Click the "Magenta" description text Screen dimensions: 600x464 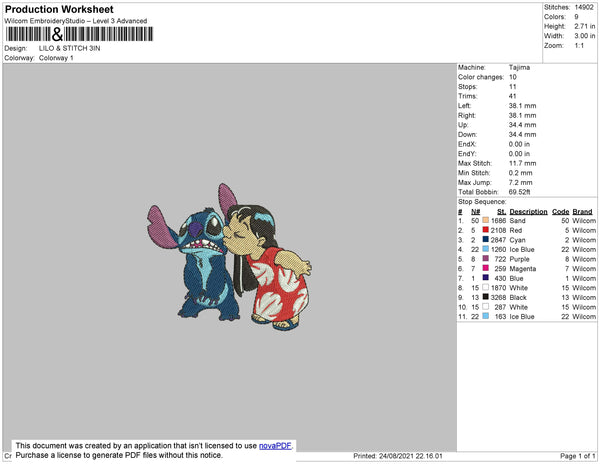click(523, 269)
